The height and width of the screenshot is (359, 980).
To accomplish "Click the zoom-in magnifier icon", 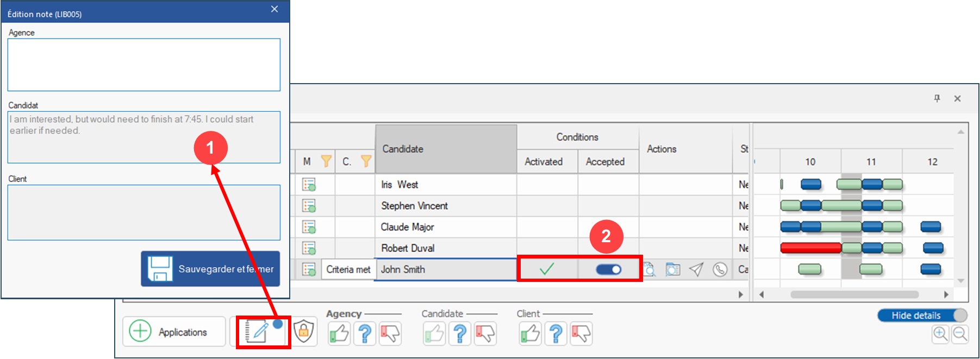I will pyautogui.click(x=940, y=334).
